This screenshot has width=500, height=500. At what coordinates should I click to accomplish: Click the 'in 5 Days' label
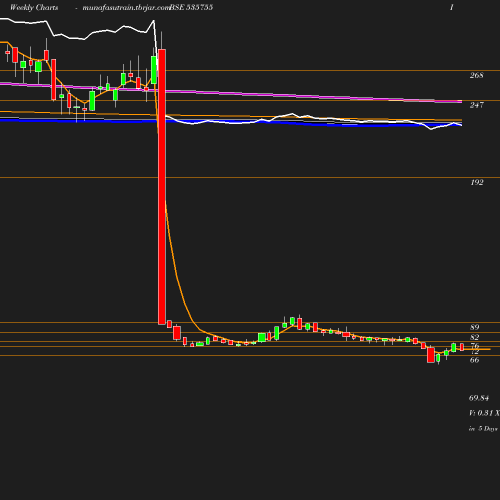[x=483, y=429]
